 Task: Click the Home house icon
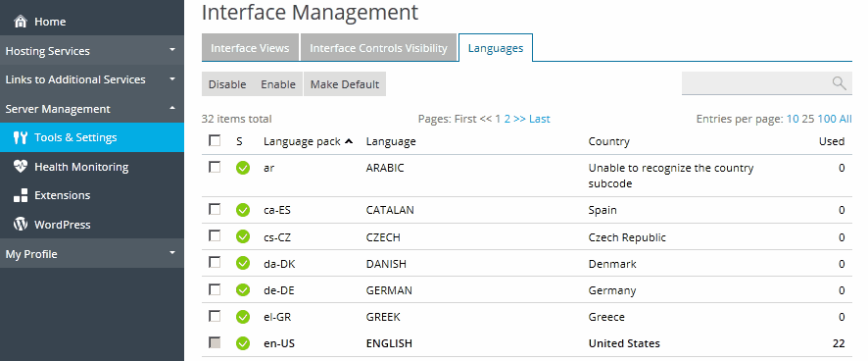[x=21, y=22]
